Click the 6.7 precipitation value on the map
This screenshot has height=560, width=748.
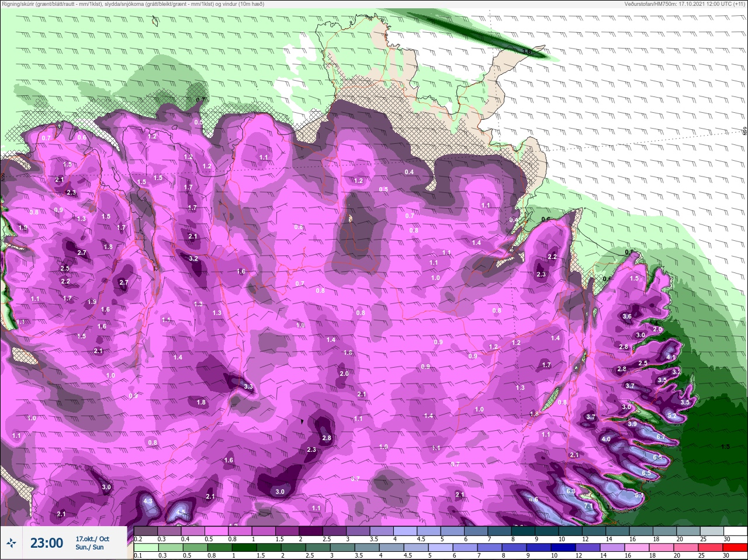[661, 437]
